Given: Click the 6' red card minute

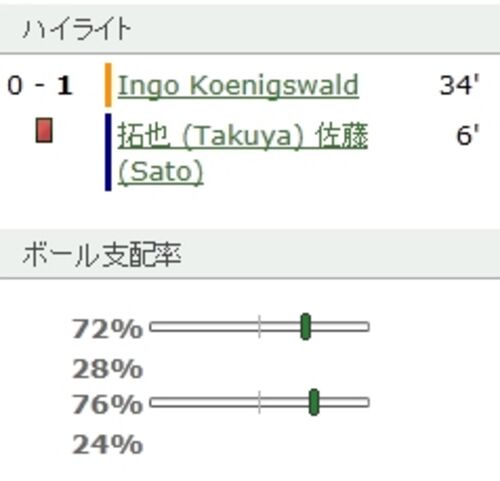Looking at the screenshot, I should pos(467,135).
